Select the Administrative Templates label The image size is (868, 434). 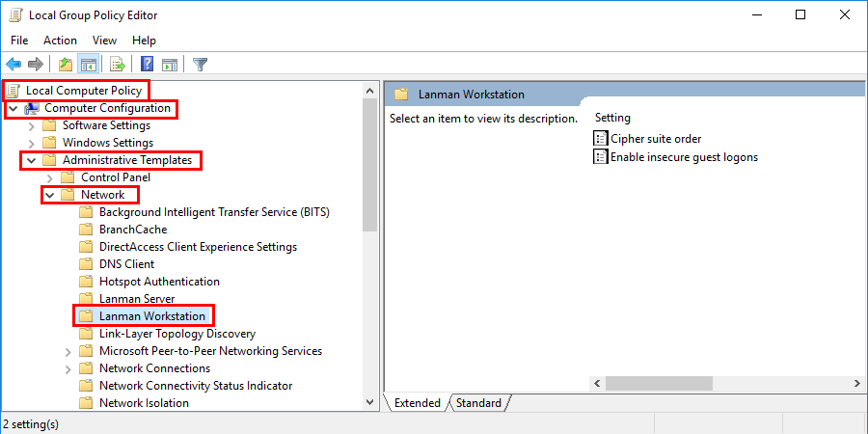(127, 160)
